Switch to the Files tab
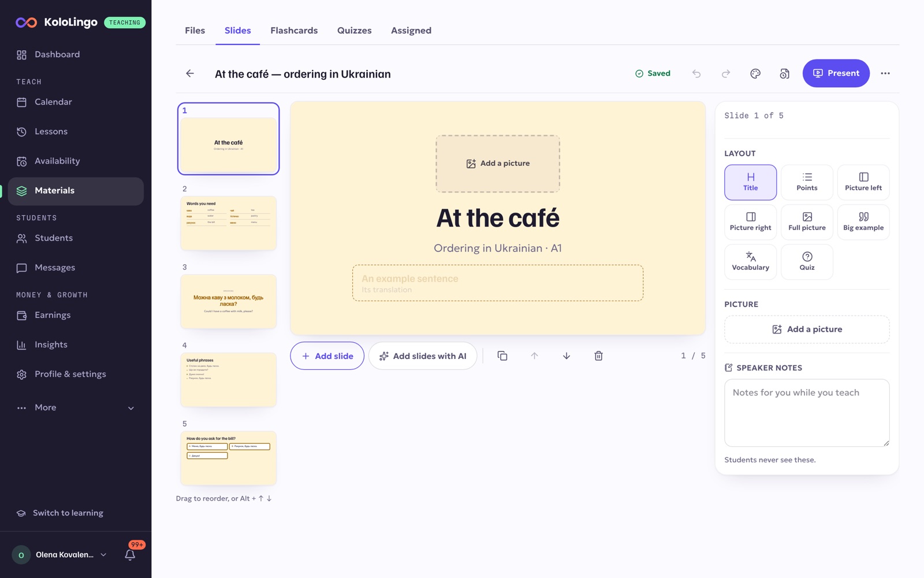This screenshot has width=924, height=578. pos(195,31)
